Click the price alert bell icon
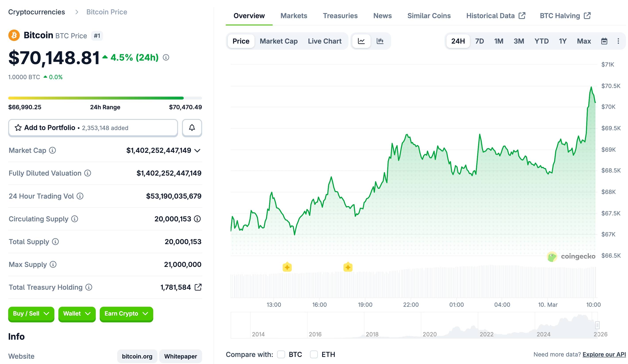 pyautogui.click(x=192, y=128)
